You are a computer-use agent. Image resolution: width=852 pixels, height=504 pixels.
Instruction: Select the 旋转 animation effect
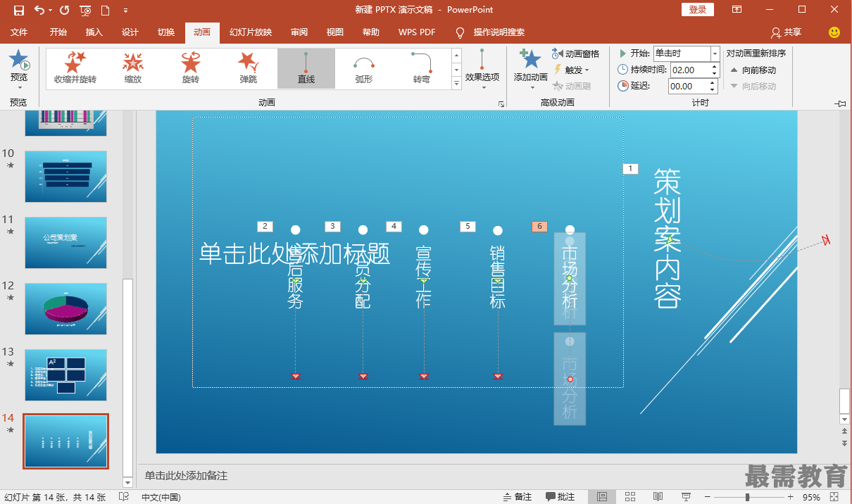click(x=191, y=68)
